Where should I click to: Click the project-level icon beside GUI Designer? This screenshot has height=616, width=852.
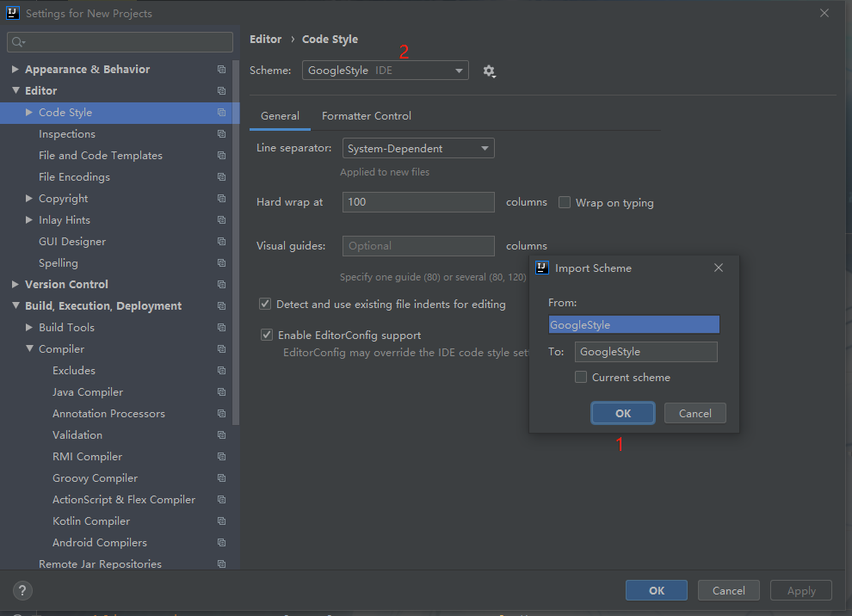(x=222, y=241)
